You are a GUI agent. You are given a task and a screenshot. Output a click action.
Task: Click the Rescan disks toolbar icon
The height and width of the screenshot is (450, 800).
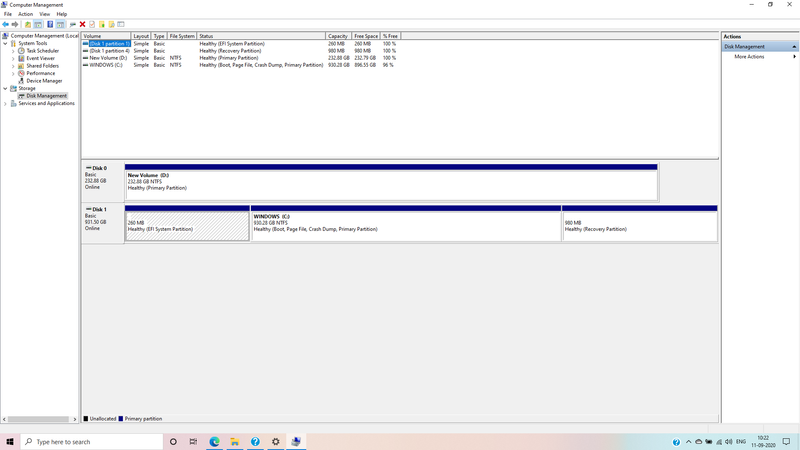click(72, 24)
